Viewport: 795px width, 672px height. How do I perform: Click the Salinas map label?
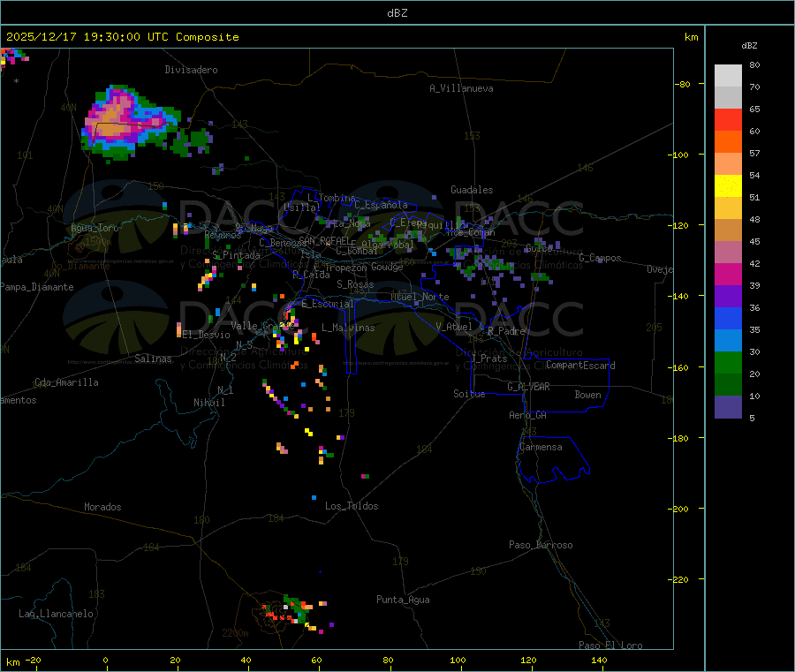tap(153, 359)
